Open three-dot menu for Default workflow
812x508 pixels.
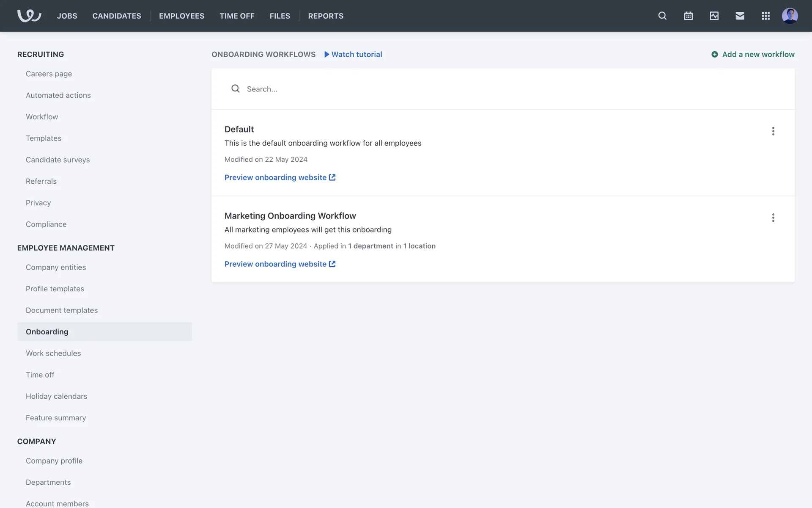(773, 131)
